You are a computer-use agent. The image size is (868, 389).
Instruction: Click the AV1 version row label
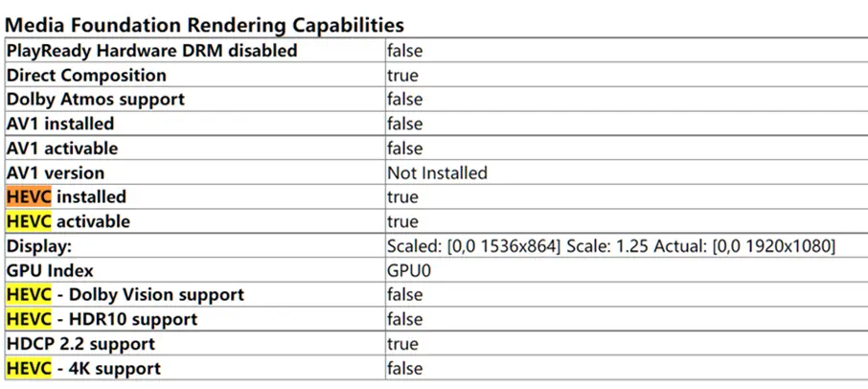[56, 172]
